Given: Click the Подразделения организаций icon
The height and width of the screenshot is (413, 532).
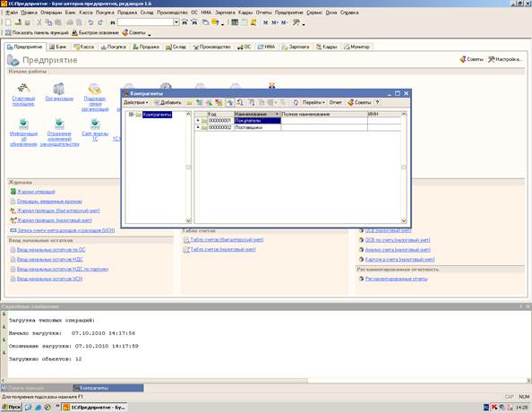Looking at the screenshot, I should [x=95, y=89].
